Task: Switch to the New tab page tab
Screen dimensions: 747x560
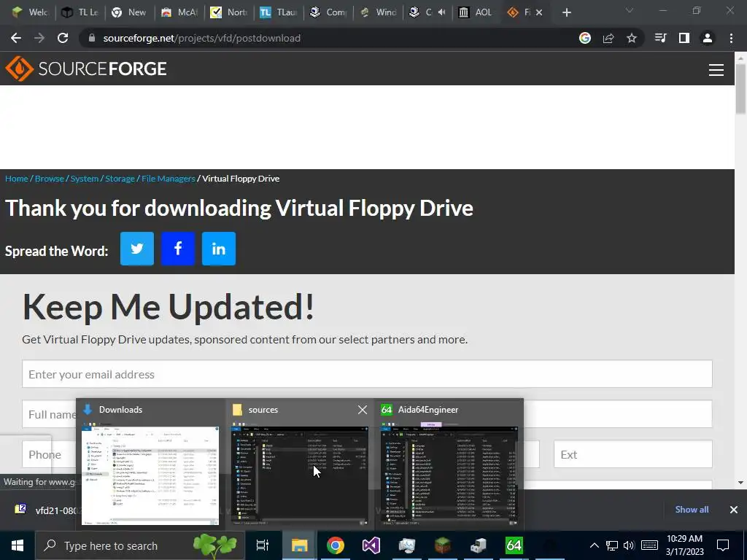Action: click(x=130, y=12)
